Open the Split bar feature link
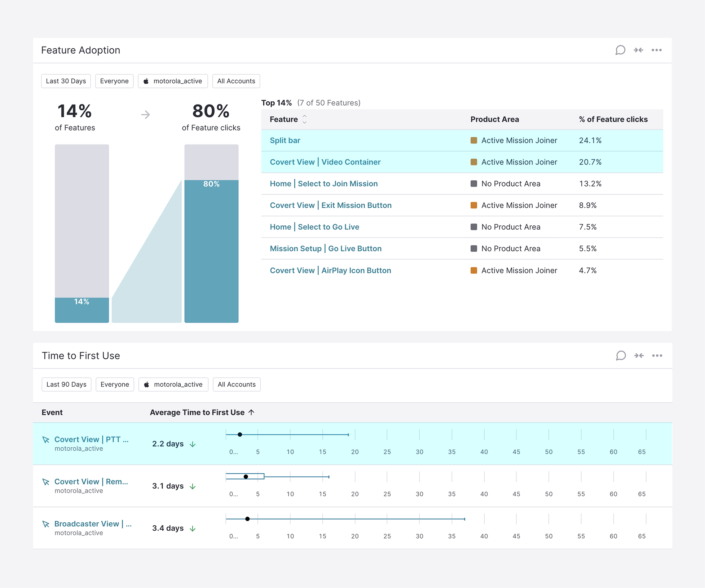The width and height of the screenshot is (705, 588). [285, 140]
